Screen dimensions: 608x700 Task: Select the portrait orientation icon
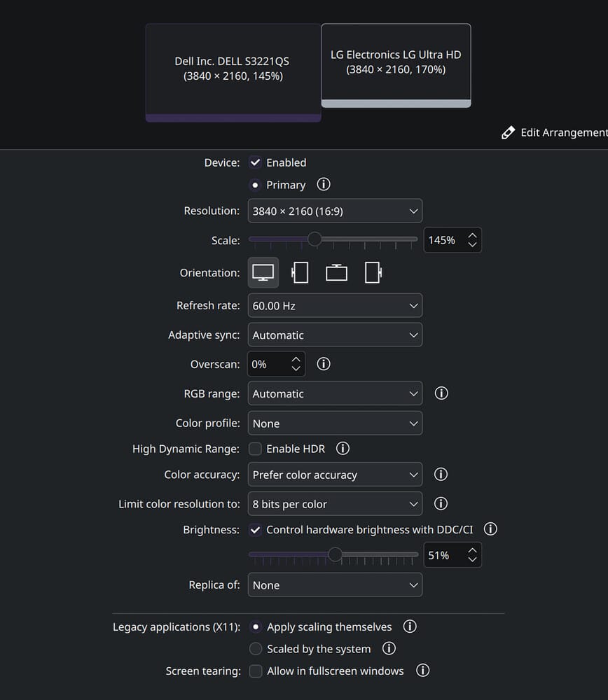click(x=300, y=272)
